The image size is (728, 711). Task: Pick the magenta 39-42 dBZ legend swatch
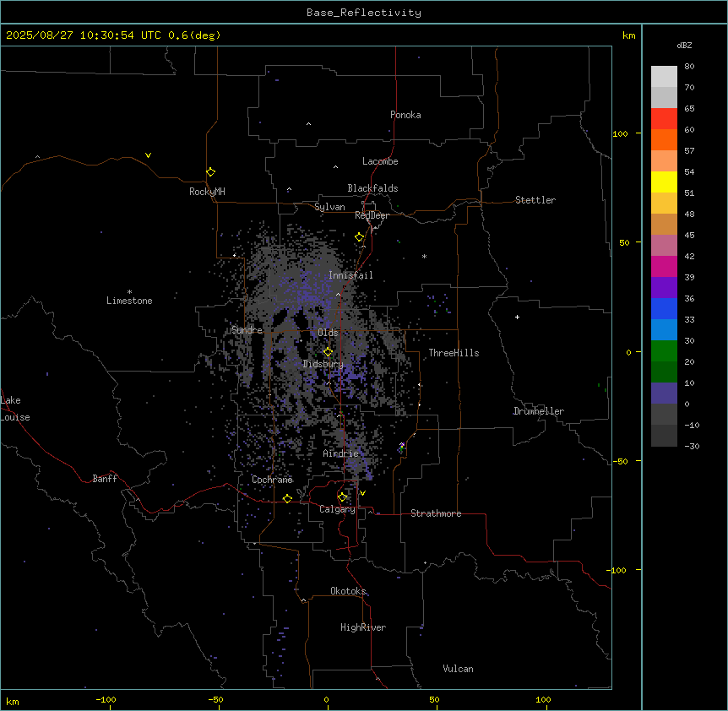click(664, 267)
